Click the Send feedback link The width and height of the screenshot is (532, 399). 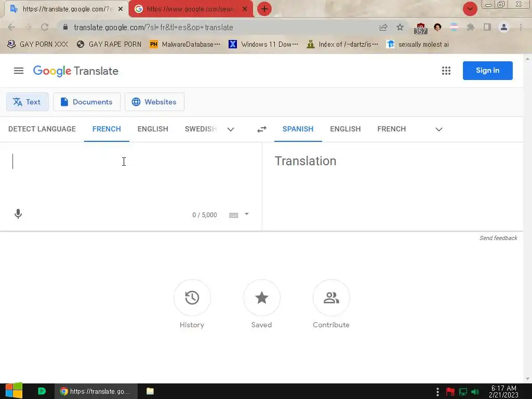click(498, 238)
